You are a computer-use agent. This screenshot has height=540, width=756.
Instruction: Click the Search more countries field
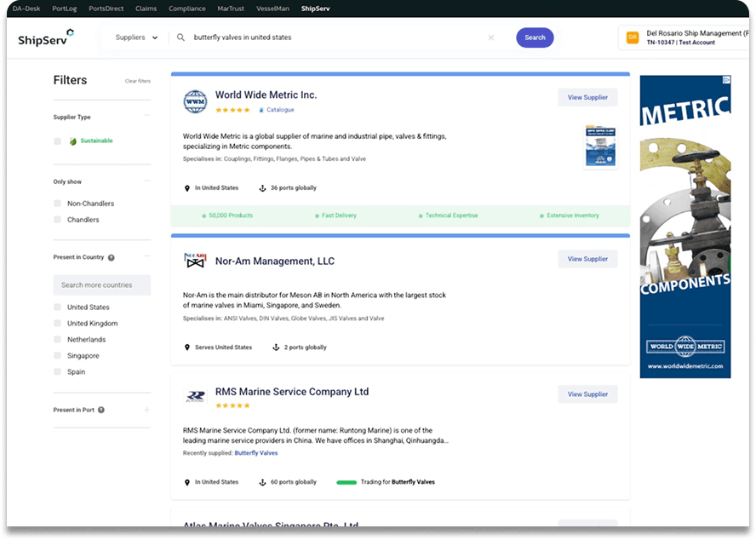click(x=102, y=285)
